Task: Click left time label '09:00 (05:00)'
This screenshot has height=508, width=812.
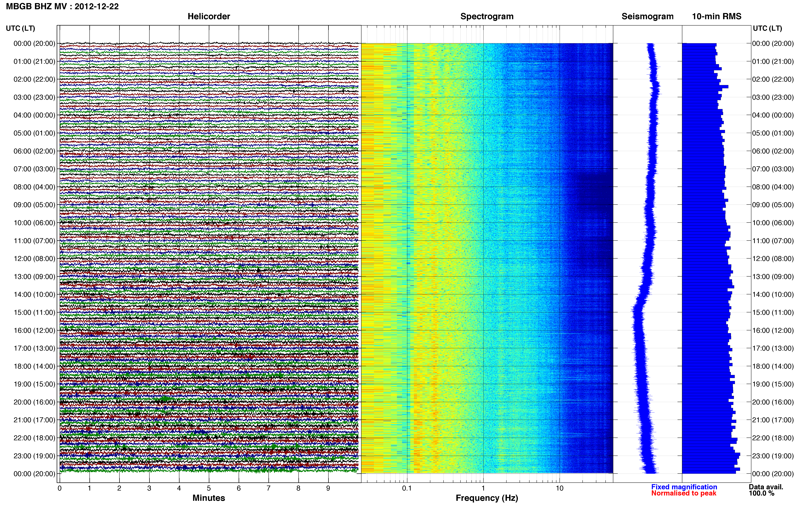Action: coord(34,205)
